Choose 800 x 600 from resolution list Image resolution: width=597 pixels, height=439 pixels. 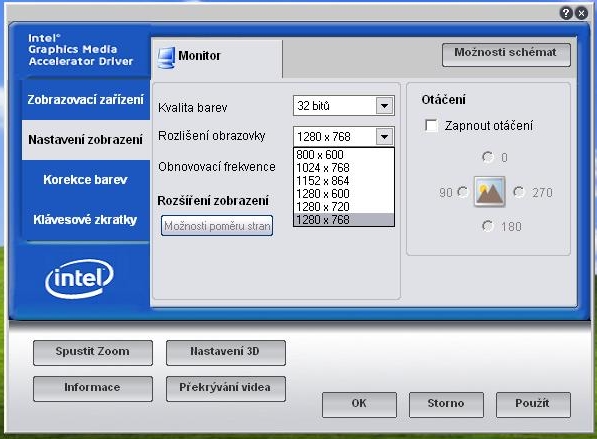pyautogui.click(x=344, y=155)
